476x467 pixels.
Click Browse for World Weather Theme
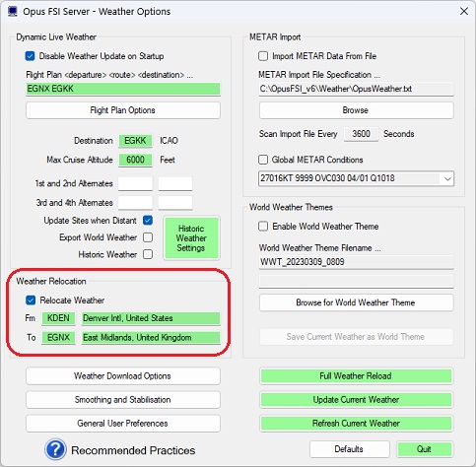356,302
